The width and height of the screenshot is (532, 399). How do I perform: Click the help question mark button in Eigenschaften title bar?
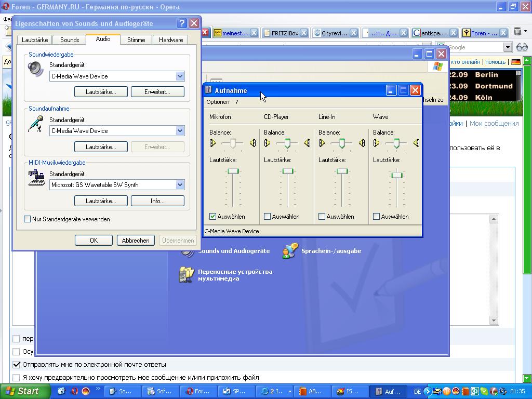(182, 23)
